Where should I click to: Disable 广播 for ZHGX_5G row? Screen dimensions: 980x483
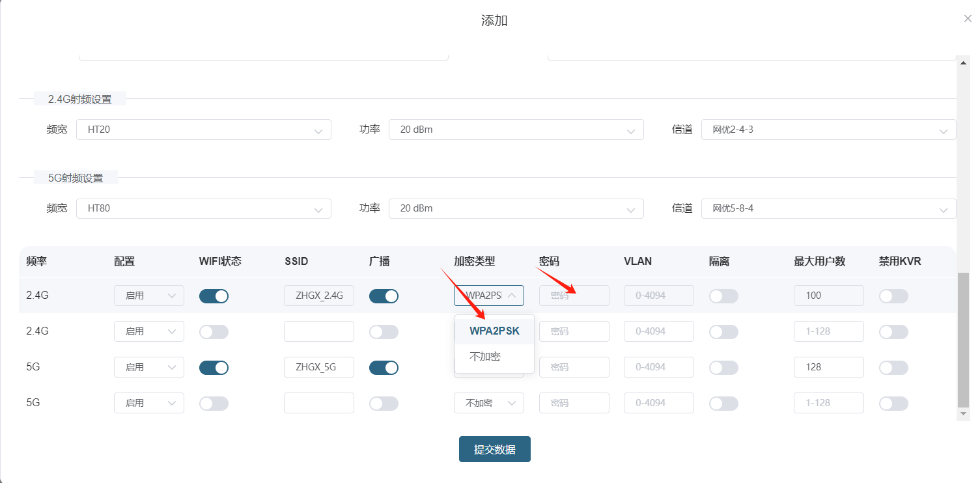pos(384,368)
